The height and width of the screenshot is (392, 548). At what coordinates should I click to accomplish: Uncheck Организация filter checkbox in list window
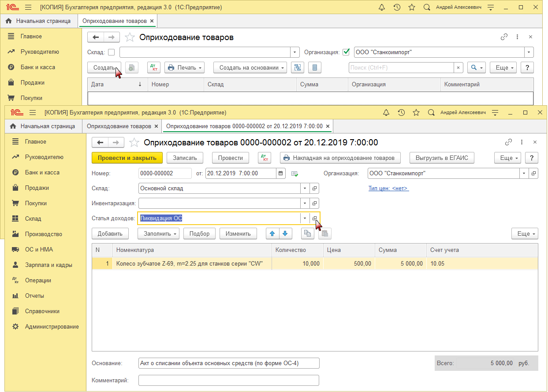click(346, 52)
